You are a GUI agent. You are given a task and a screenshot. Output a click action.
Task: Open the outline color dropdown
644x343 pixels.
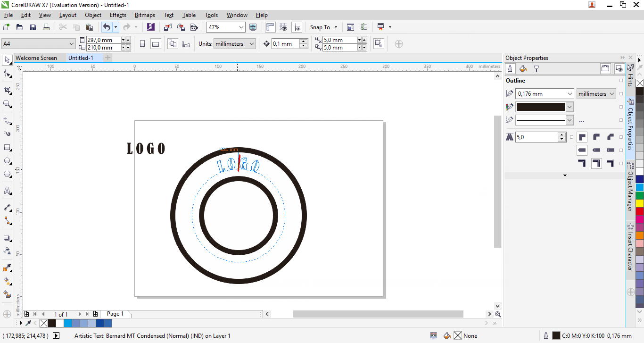pyautogui.click(x=569, y=107)
